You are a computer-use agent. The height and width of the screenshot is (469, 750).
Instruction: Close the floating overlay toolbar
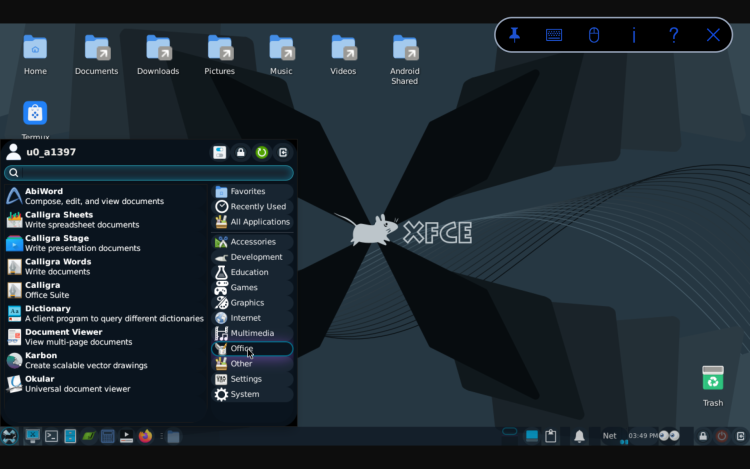713,35
